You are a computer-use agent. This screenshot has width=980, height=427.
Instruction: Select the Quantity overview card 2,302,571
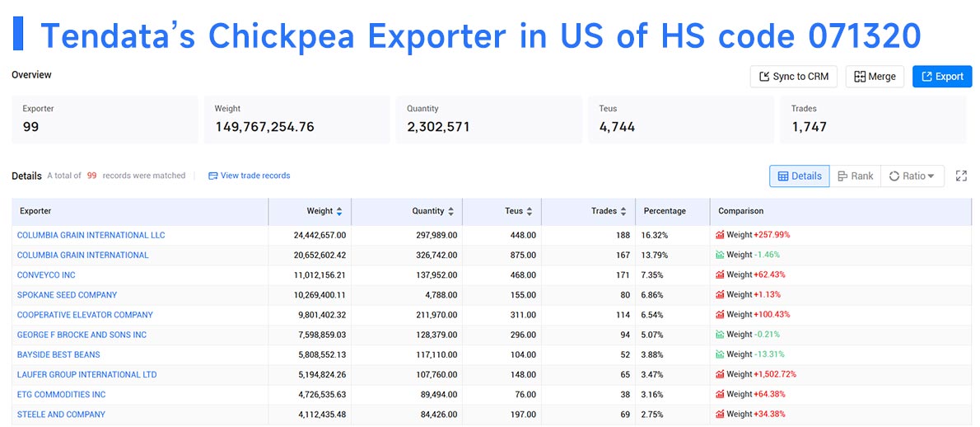pos(488,120)
